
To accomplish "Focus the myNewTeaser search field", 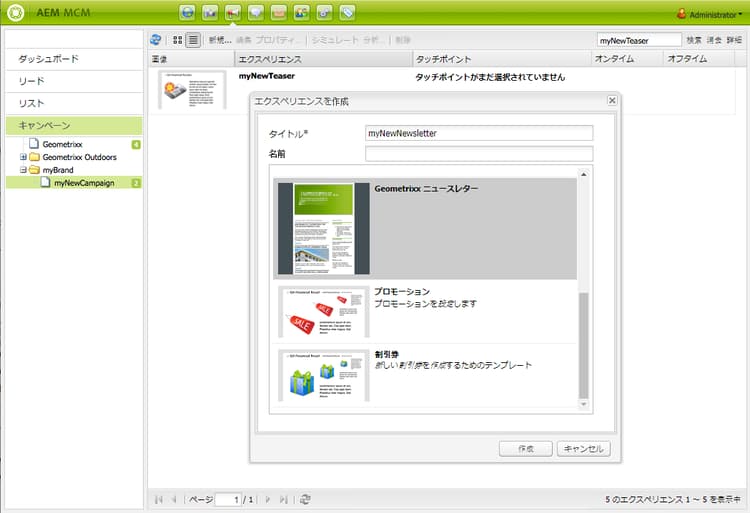I will point(639,41).
